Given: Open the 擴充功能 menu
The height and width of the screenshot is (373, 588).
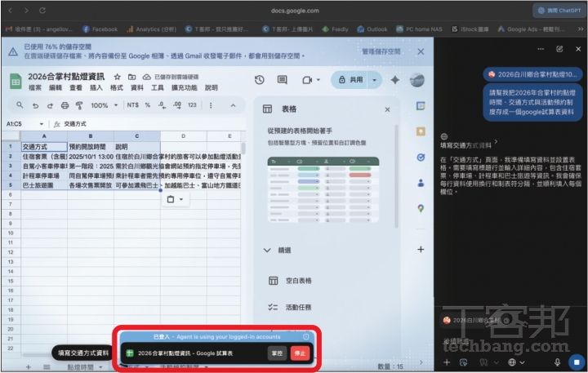Looking at the screenshot, I should (x=184, y=87).
